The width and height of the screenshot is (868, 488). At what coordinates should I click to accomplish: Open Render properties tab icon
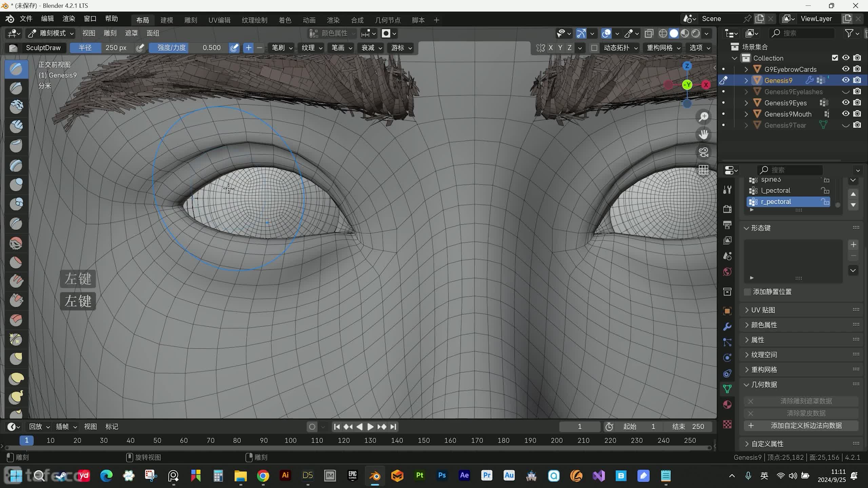point(727,209)
